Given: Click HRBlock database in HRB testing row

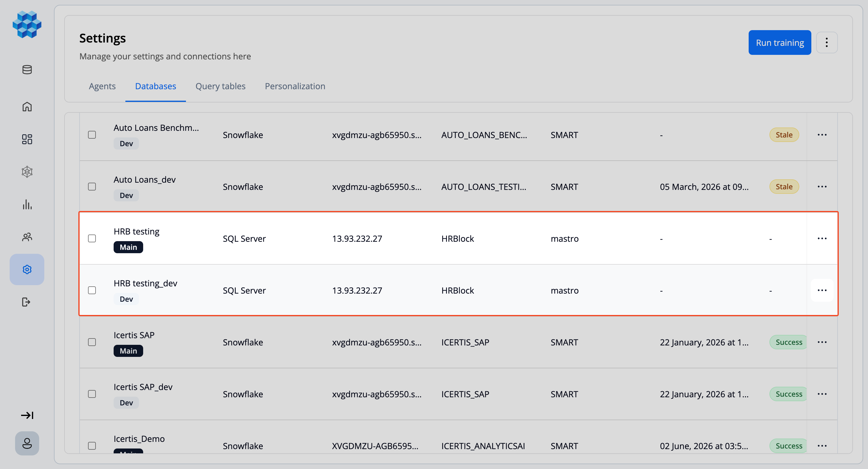Looking at the screenshot, I should click(x=458, y=238).
